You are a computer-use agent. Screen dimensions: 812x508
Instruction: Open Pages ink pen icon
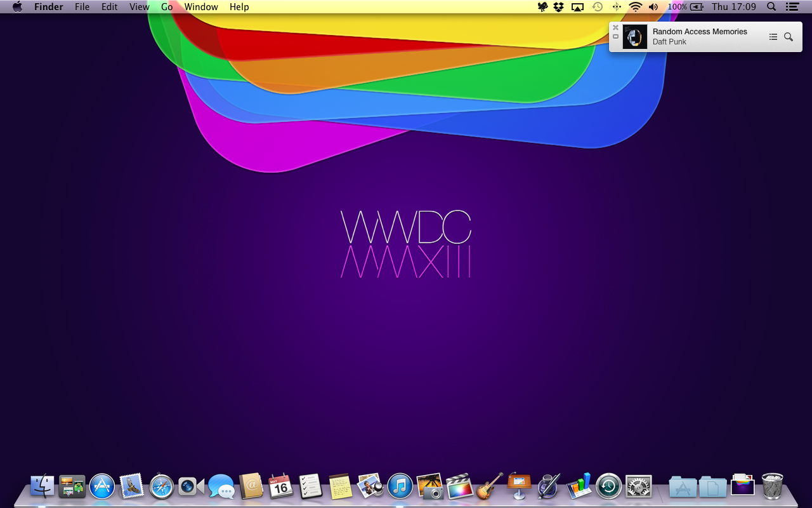[x=549, y=486]
